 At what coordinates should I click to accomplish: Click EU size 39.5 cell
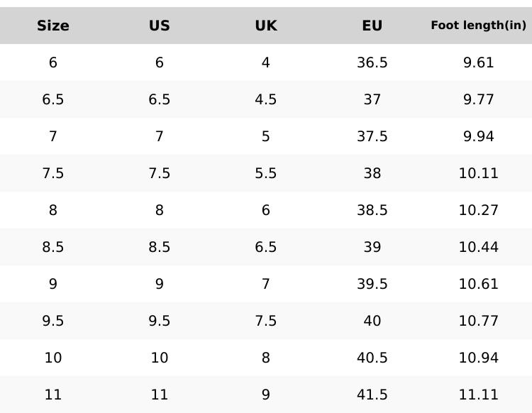(x=372, y=284)
